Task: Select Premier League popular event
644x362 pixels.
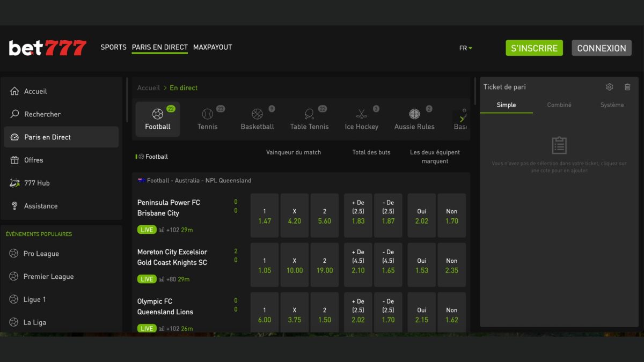Action: pos(61,277)
